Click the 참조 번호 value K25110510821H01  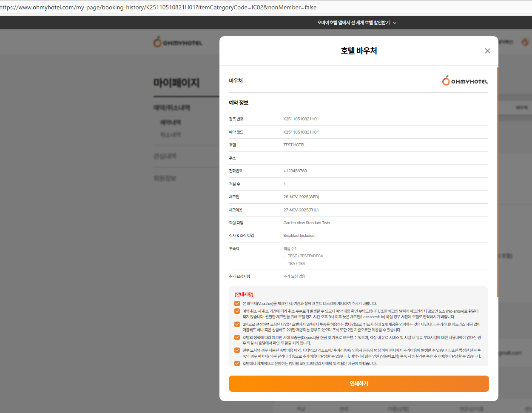(301, 119)
